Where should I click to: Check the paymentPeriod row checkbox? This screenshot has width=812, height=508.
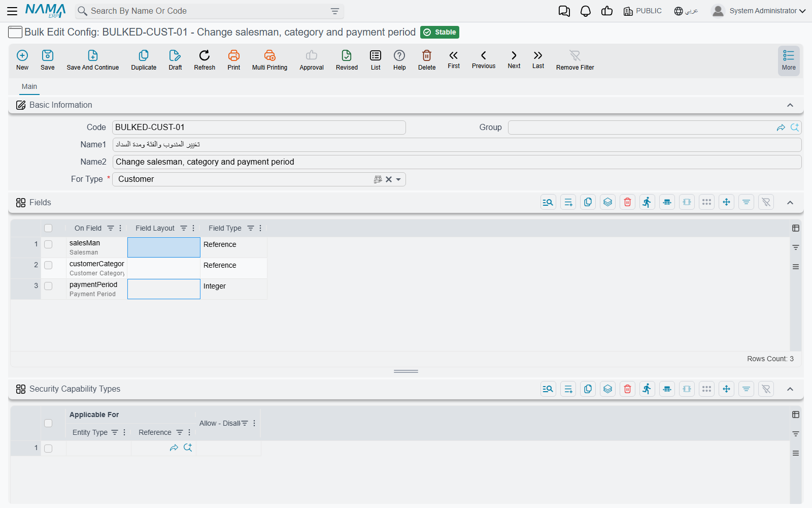[x=48, y=286]
